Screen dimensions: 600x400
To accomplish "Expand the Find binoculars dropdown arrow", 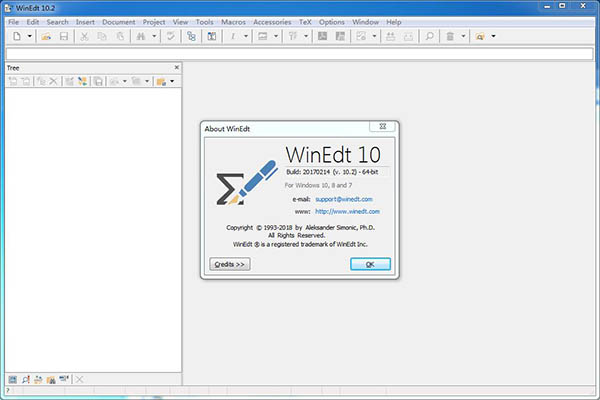I will coord(154,36).
